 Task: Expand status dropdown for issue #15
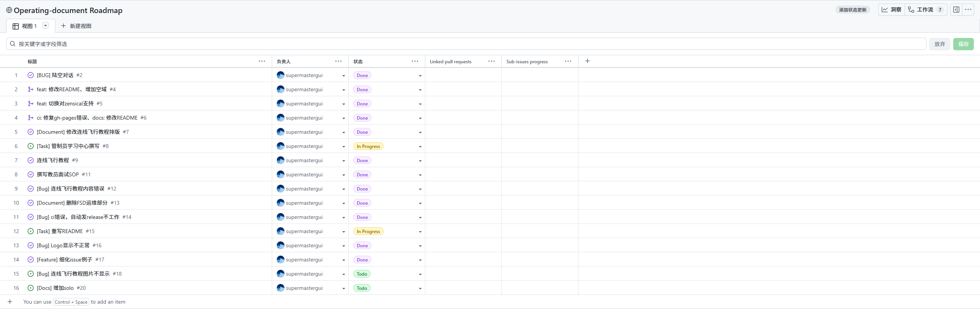(420, 232)
